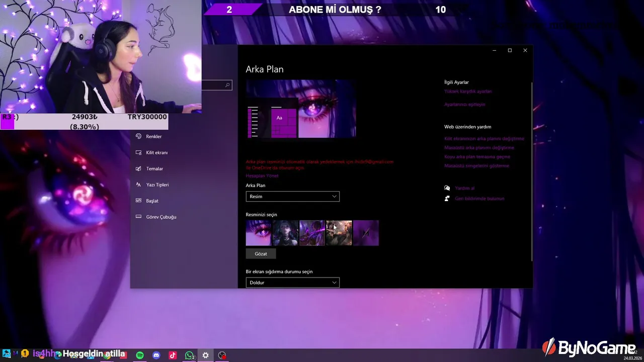Screen dimensions: 644x362
Task: Open the Hesapları Yönet link
Action: (262, 176)
